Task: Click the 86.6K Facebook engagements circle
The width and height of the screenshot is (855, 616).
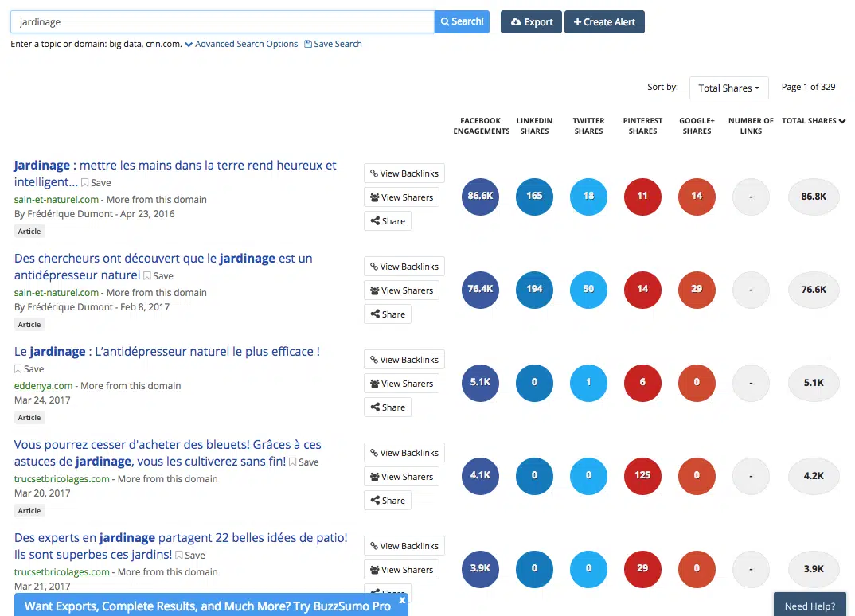Action: click(x=480, y=197)
